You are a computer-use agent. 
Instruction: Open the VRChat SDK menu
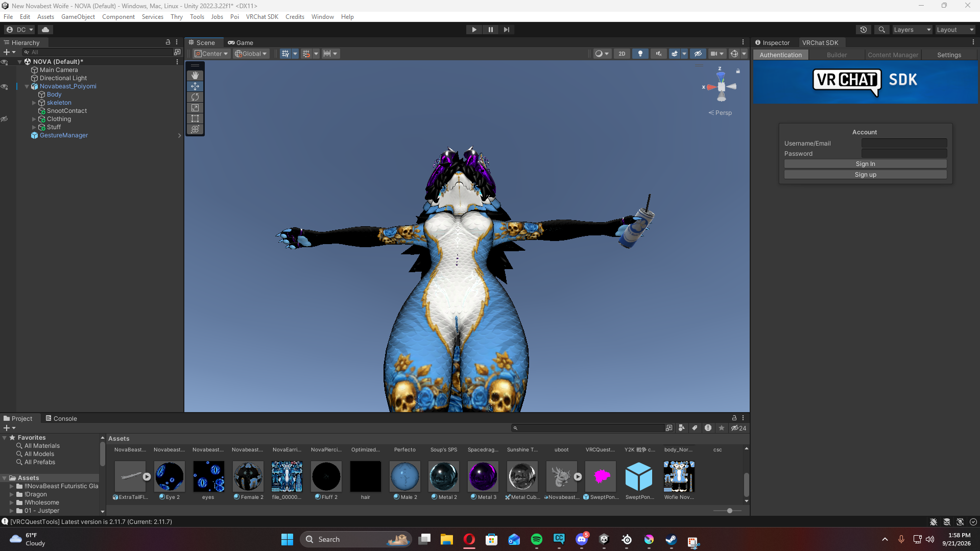click(262, 17)
